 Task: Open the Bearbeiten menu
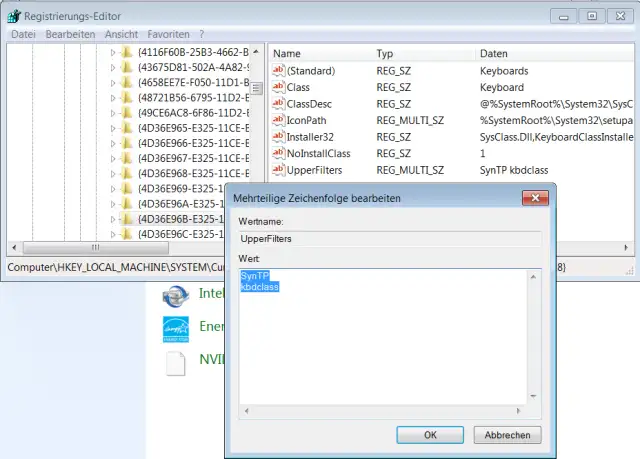click(x=70, y=34)
